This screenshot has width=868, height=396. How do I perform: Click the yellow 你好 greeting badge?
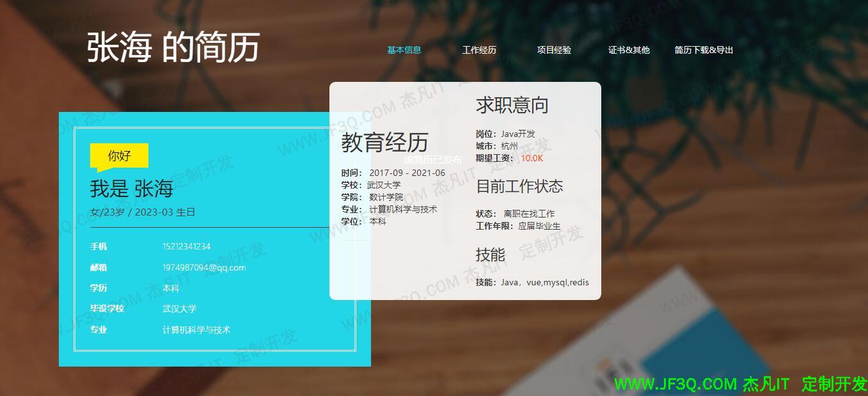pyautogui.click(x=119, y=155)
